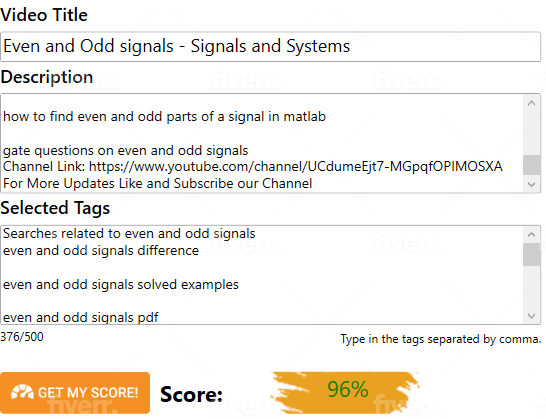
Task: Click the 'how to find even and odd parts' line
Action: click(x=164, y=116)
